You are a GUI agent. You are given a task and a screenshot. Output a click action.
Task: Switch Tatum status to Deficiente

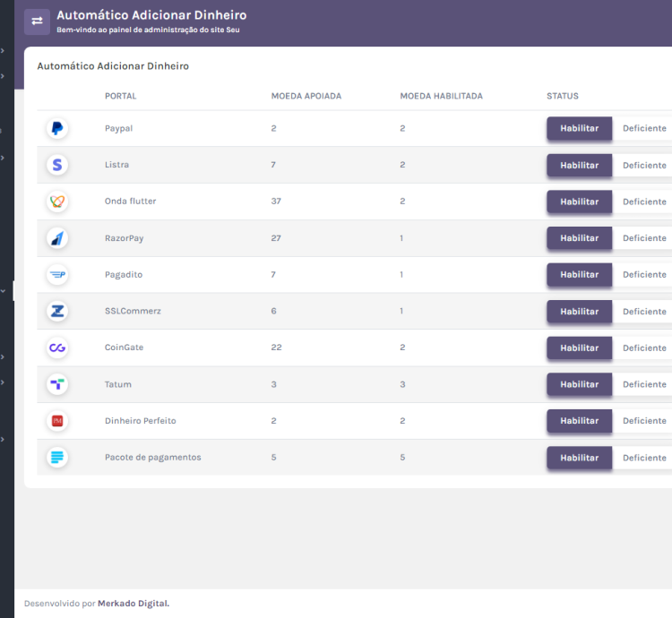tap(644, 384)
